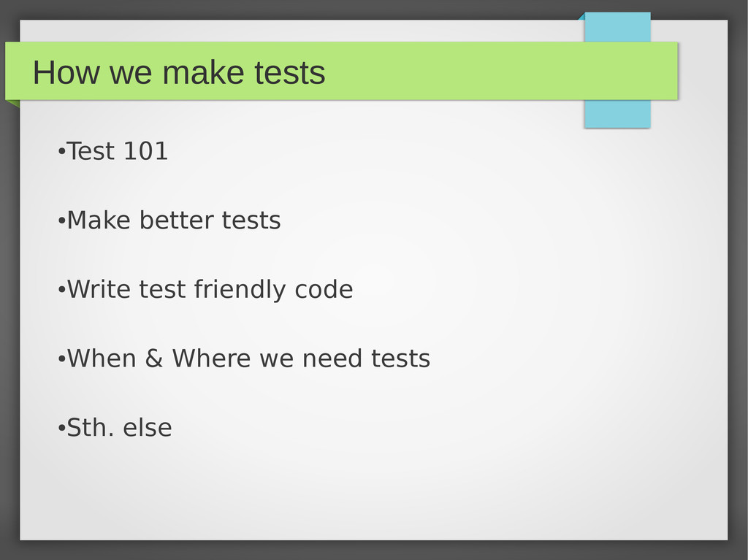
Task: Click the empty green banner area right of the title
Action: click(501, 71)
